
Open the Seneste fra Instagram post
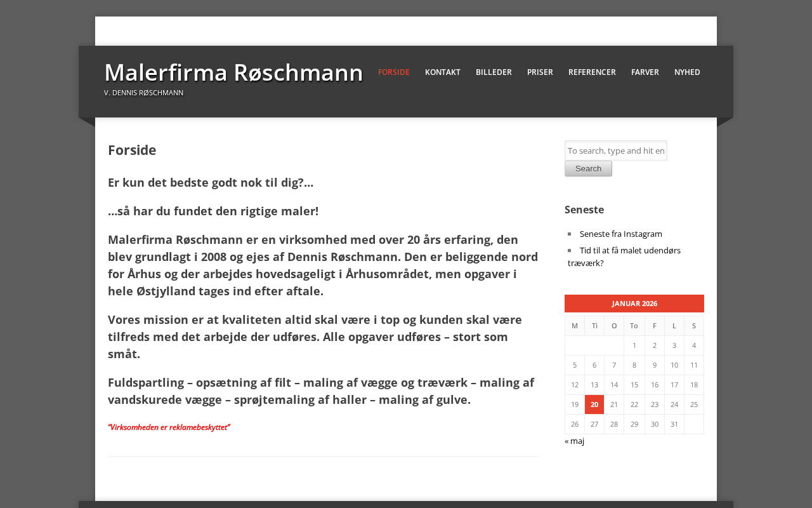tap(621, 234)
